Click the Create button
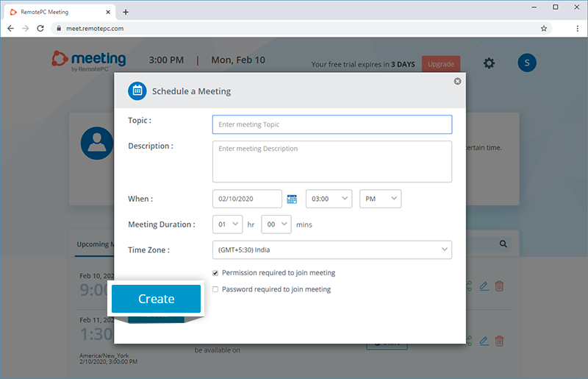 [156, 299]
